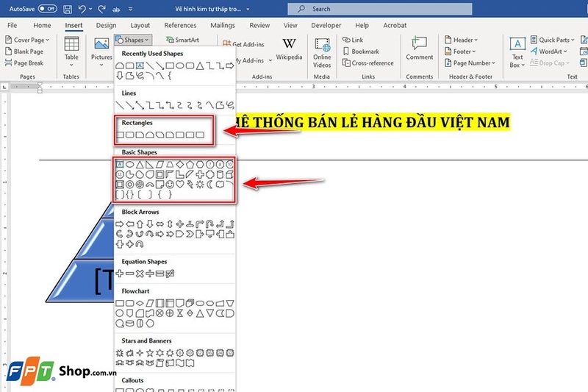Open the document title dropdown arrow

tap(248, 9)
